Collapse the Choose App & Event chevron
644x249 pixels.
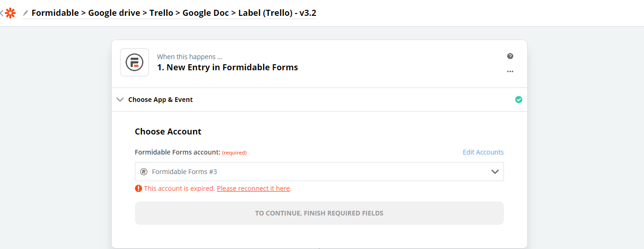pos(120,100)
